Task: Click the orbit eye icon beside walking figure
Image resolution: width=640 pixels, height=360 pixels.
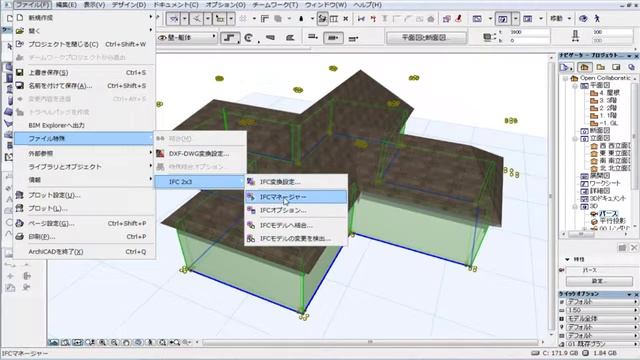Action: pos(583,18)
